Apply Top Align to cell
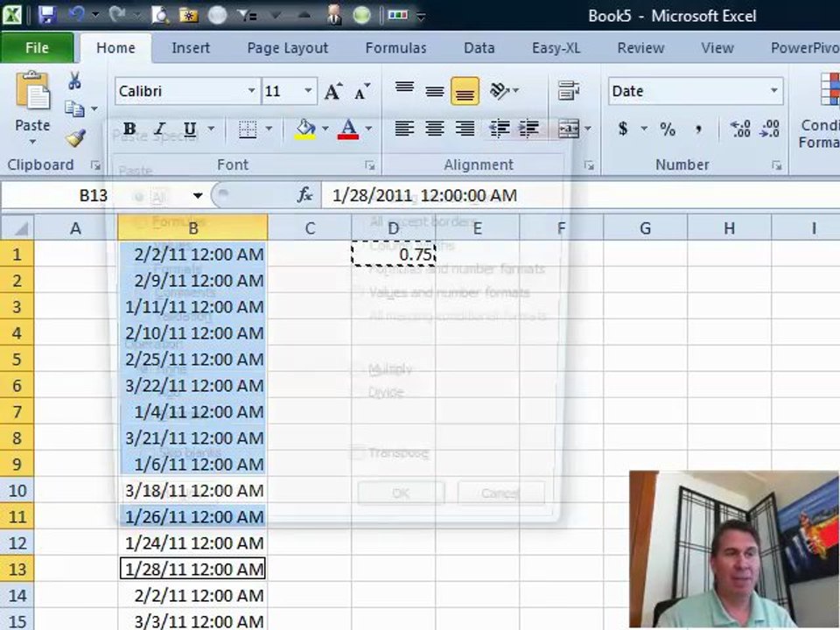The height and width of the screenshot is (630, 840). tap(404, 89)
